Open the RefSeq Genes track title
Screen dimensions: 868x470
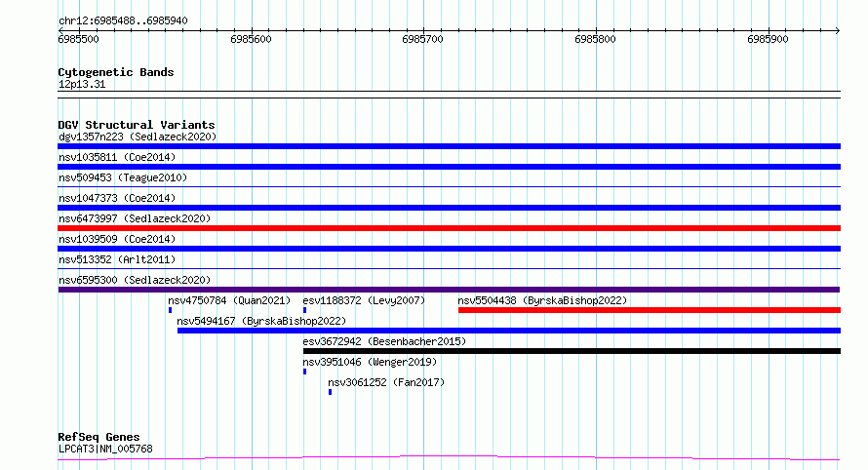click(x=99, y=437)
